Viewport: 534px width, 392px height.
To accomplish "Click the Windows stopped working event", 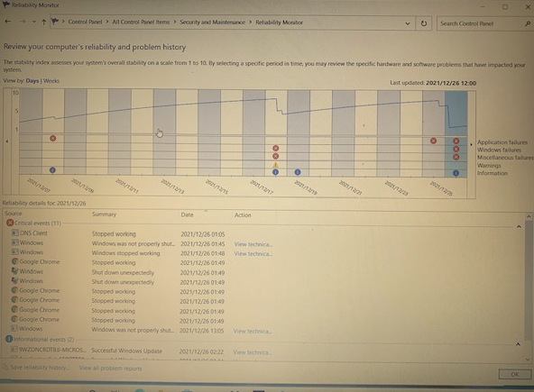I will click(x=142, y=253).
